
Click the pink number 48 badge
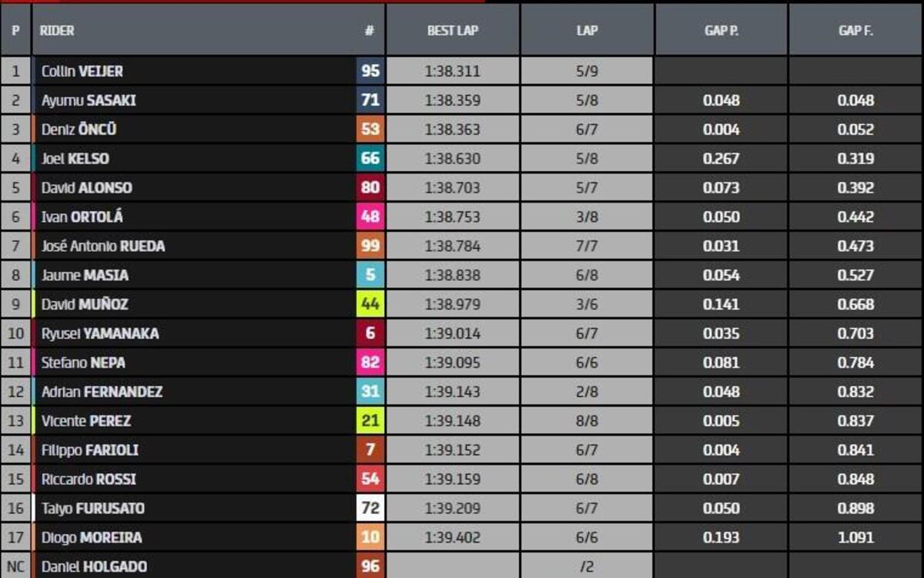pyautogui.click(x=370, y=217)
